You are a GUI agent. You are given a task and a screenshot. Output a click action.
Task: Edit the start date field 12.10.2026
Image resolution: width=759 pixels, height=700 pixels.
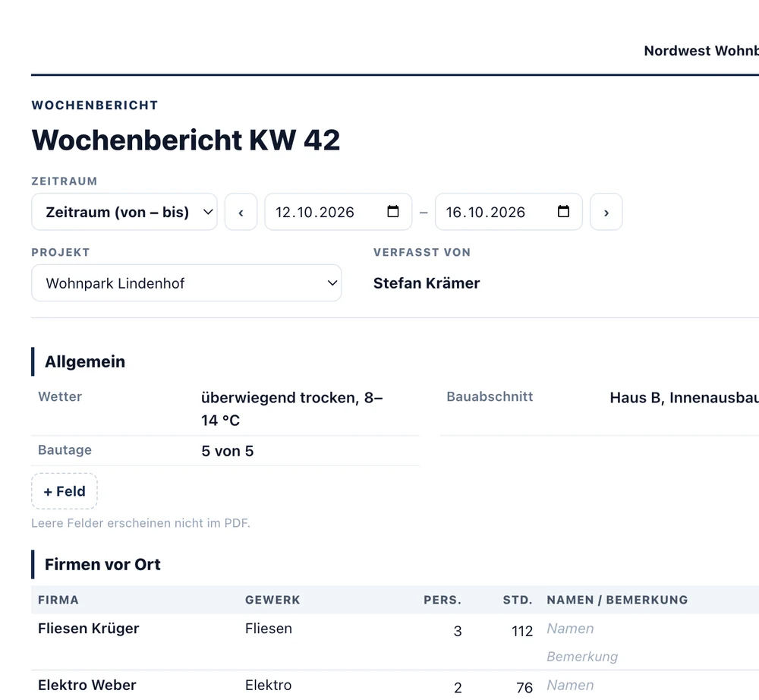coord(339,212)
